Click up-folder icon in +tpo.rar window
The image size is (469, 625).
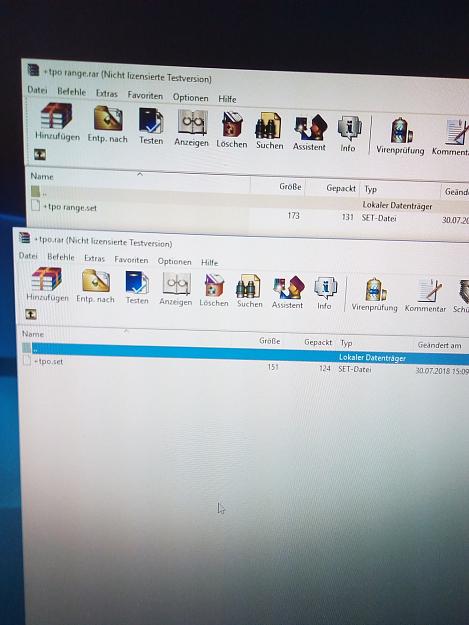(x=31, y=314)
